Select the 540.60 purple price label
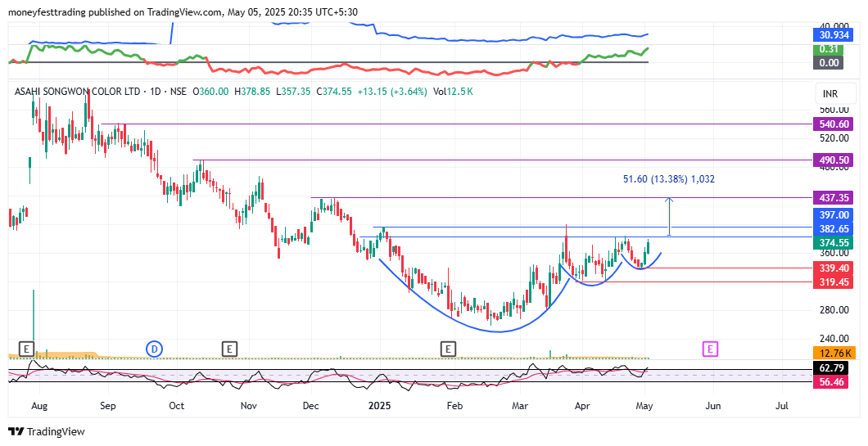This screenshot has width=868, height=446. point(833,124)
